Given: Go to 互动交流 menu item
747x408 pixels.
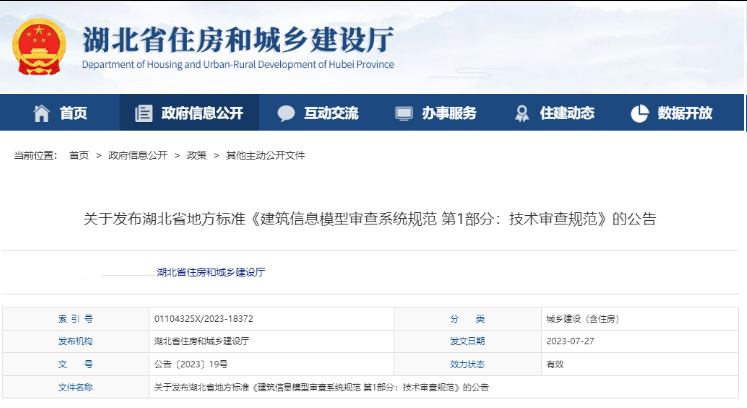Looking at the screenshot, I should pyautogui.click(x=331, y=113).
